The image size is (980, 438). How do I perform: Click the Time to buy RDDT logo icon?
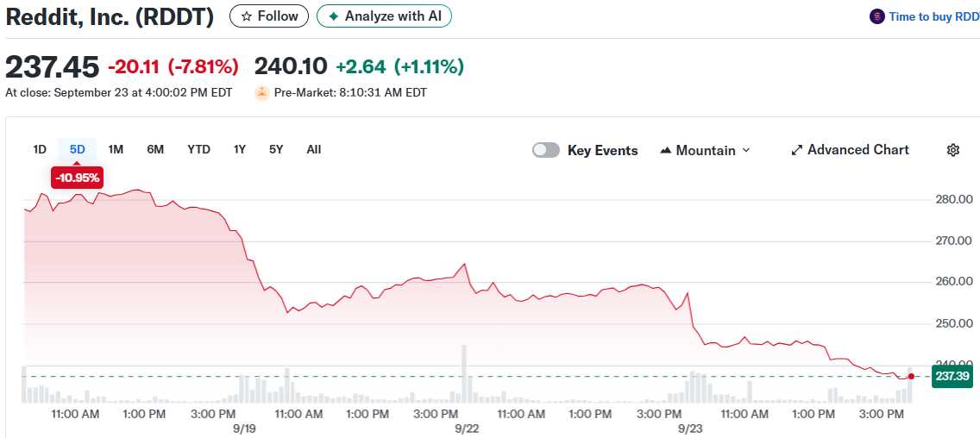pos(876,17)
